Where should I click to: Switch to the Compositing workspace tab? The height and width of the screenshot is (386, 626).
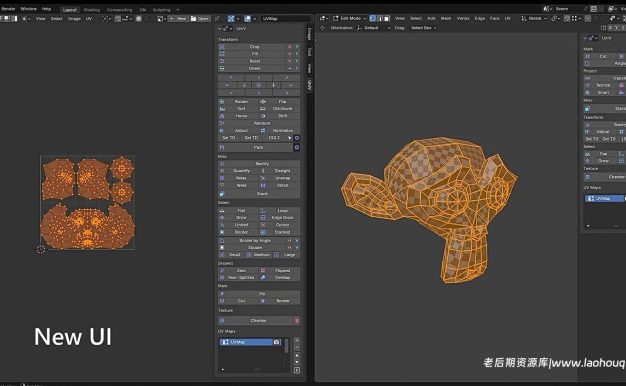click(x=119, y=10)
